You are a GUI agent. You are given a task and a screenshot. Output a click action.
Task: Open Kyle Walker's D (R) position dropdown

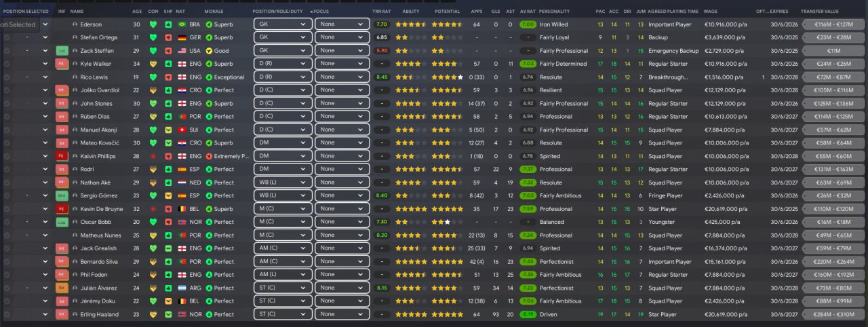click(x=283, y=64)
